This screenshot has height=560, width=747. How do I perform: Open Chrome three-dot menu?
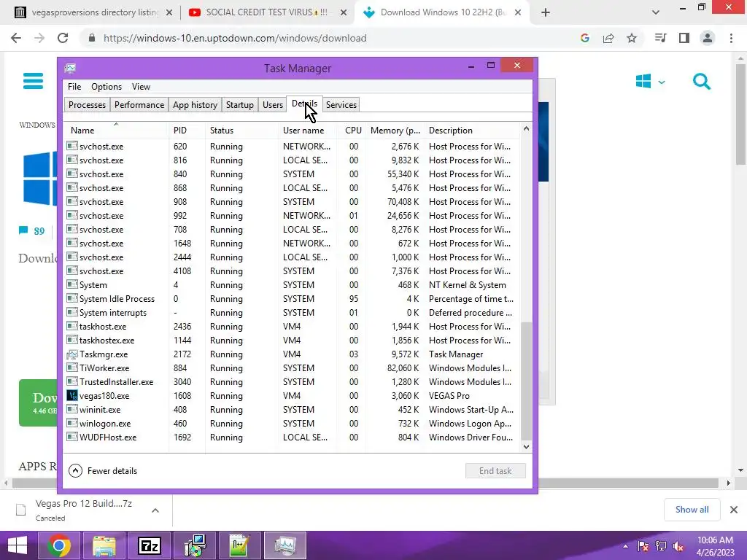click(731, 38)
